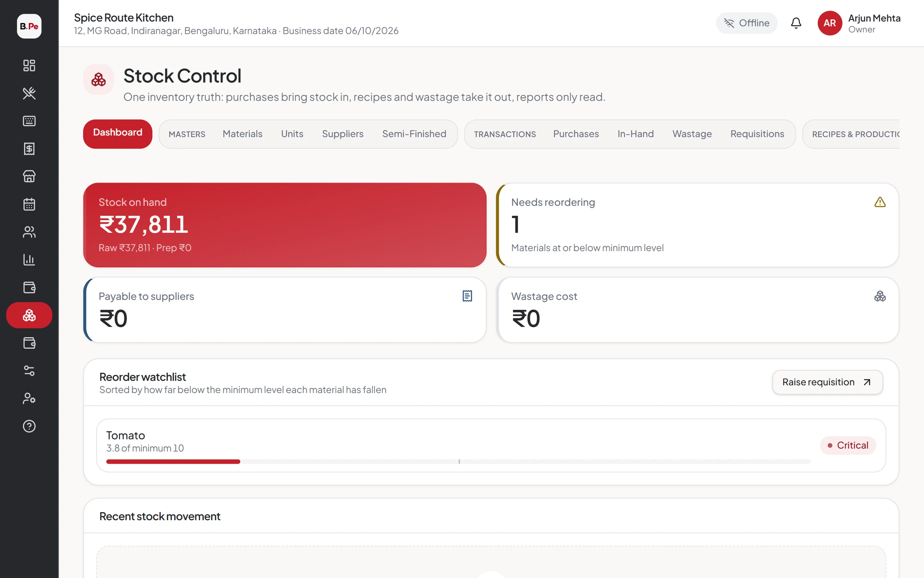
Task: Click the invoice icon on Payable to suppliers card
Action: coord(467,296)
